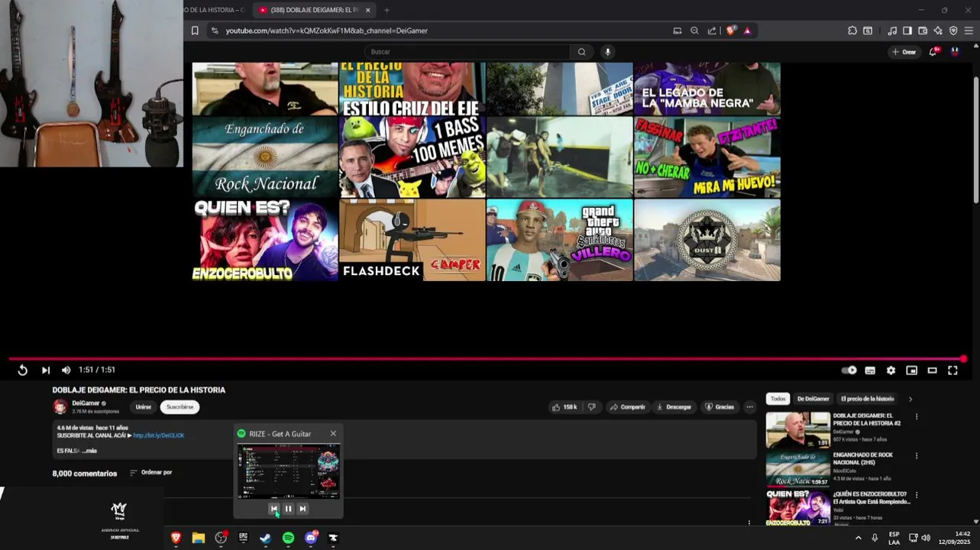Screen dimensions: 980x550
Task: Open Brave Rewards triangle icon
Action: [747, 31]
